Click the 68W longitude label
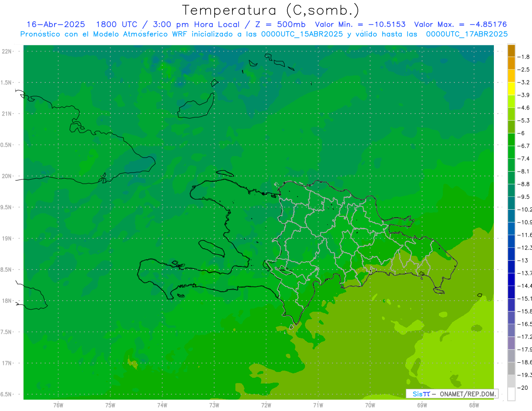Image resolution: width=532 pixels, height=411 pixels. click(474, 405)
